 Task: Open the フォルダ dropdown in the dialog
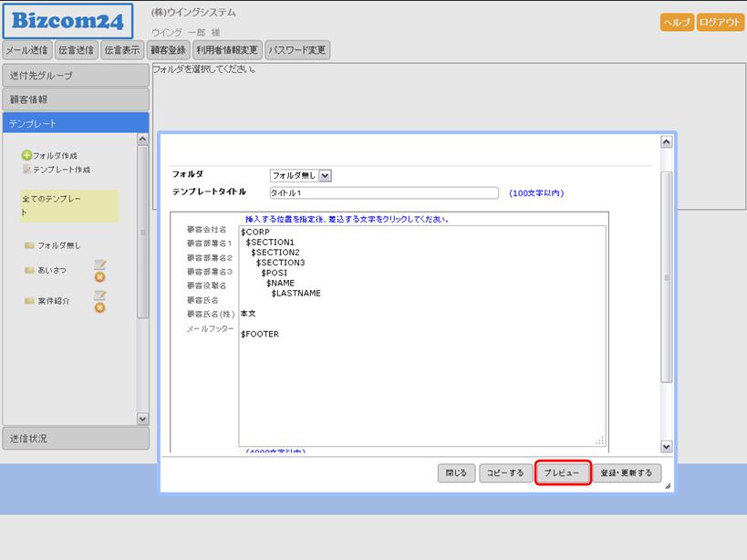[301, 175]
